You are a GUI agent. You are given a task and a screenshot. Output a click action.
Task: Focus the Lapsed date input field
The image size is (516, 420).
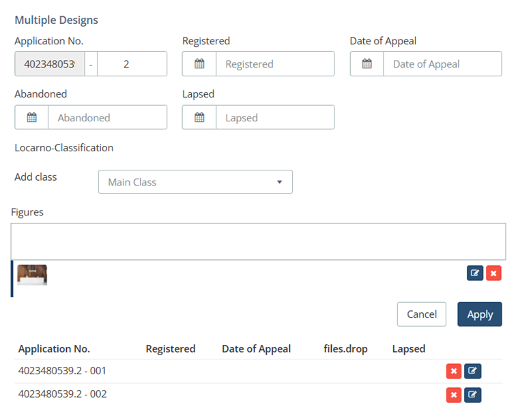pyautogui.click(x=274, y=117)
